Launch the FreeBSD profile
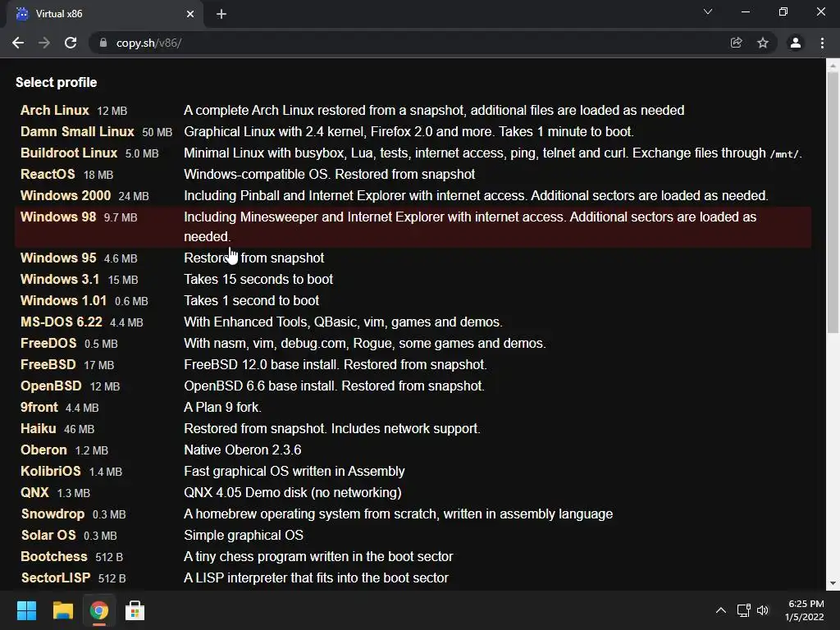Screen dimensions: 840x630 (48, 365)
